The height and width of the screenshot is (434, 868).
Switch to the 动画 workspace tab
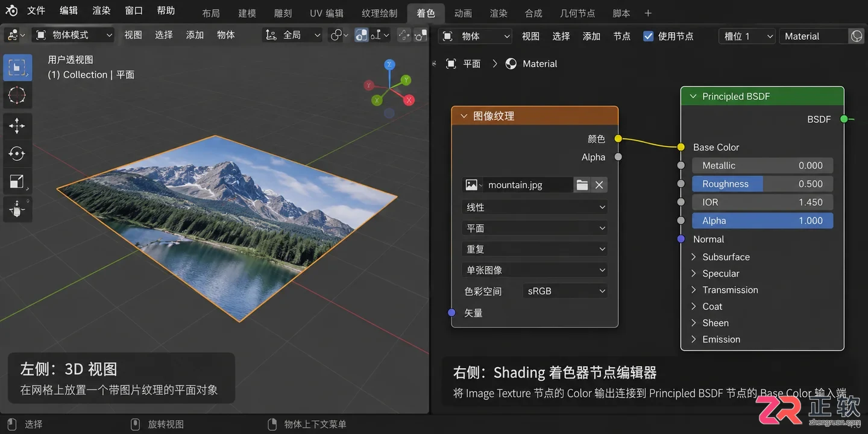[463, 13]
